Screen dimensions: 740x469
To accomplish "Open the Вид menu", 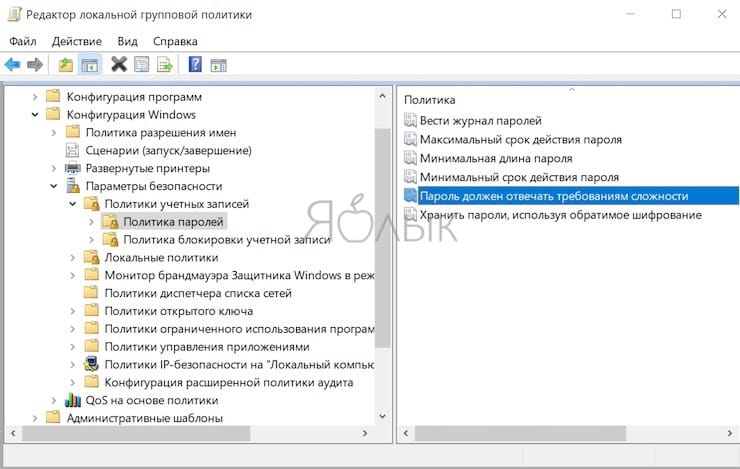I will point(127,41).
